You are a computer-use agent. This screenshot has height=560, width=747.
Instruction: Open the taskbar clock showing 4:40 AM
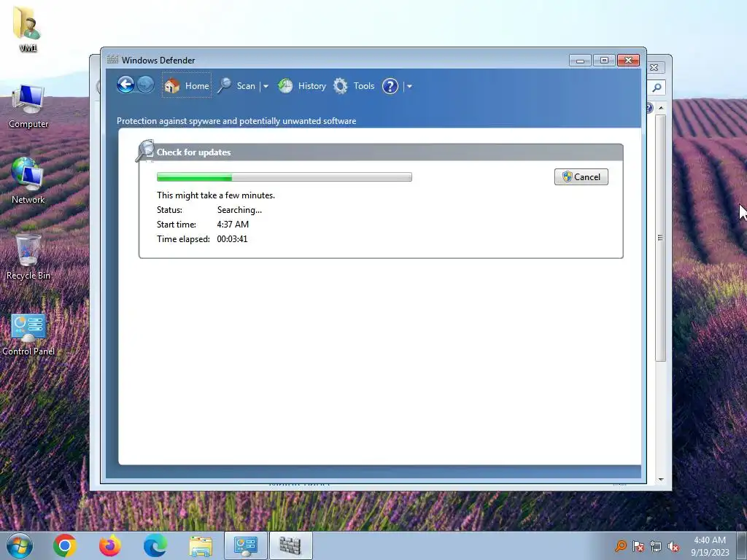coord(710,546)
